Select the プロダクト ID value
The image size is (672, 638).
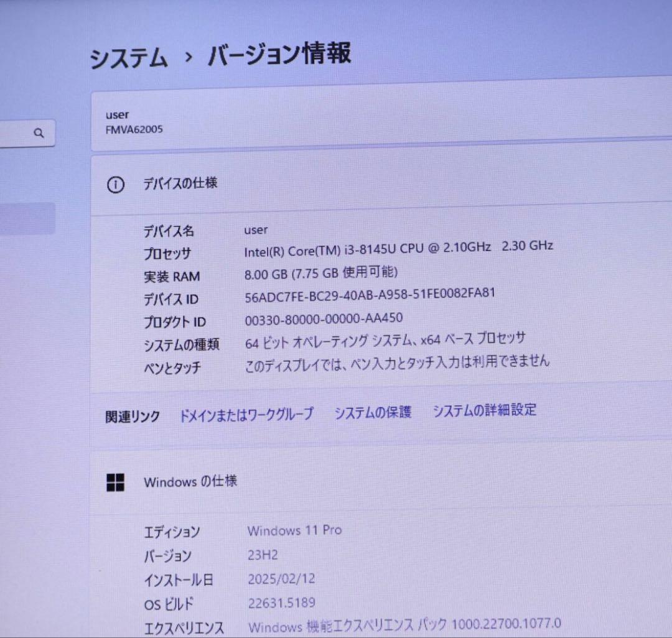click(324, 318)
